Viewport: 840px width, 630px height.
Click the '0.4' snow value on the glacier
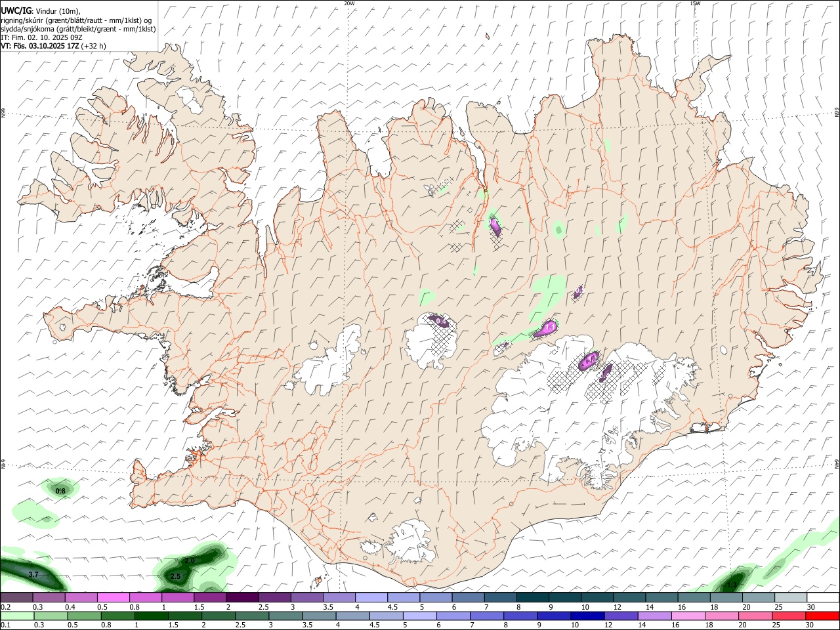click(x=442, y=322)
